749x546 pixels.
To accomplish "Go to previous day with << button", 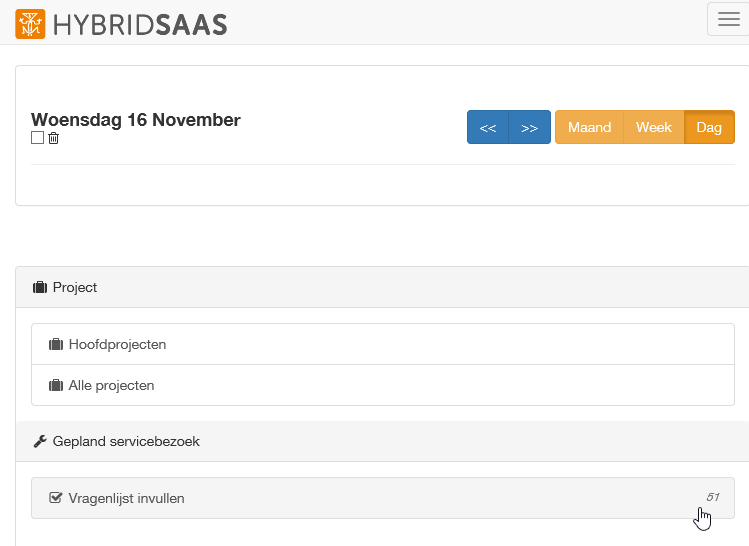I will tap(488, 127).
